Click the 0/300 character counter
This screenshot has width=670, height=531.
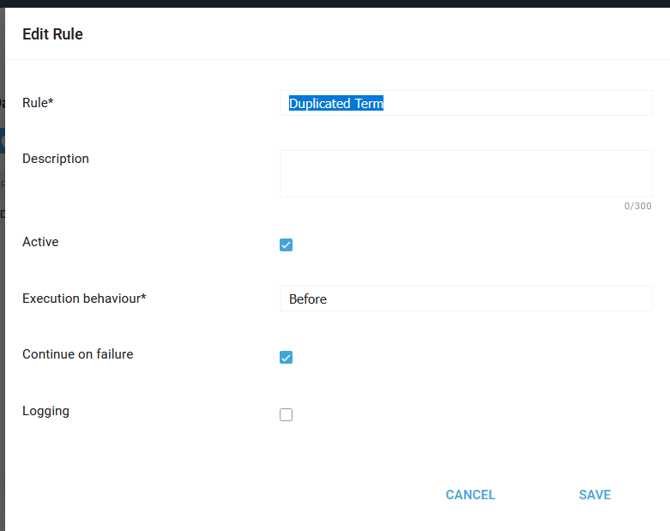click(638, 206)
